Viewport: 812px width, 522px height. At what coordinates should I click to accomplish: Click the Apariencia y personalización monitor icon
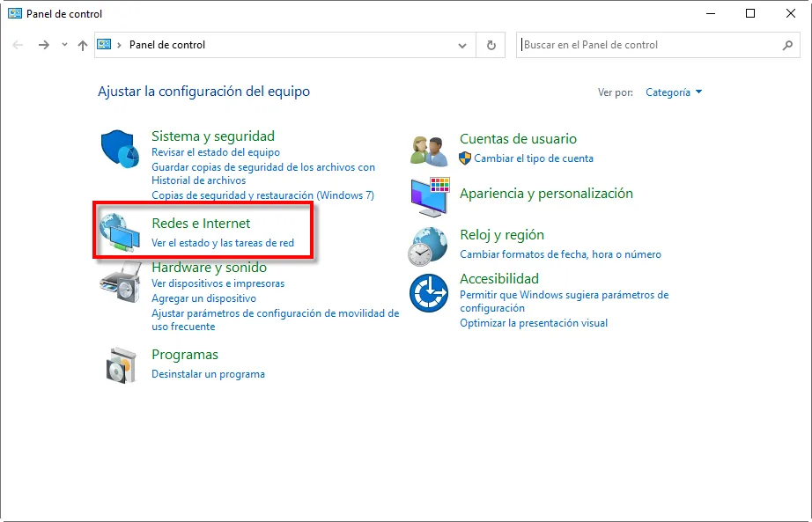[430, 197]
